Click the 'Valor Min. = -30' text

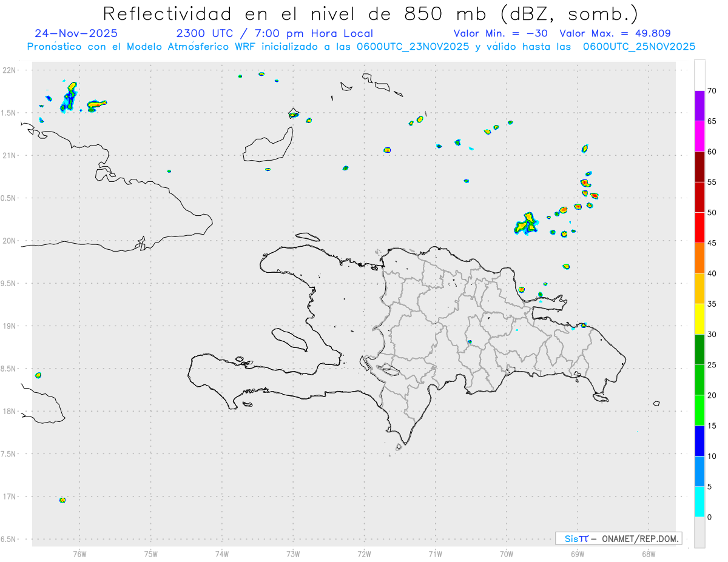tap(500, 33)
